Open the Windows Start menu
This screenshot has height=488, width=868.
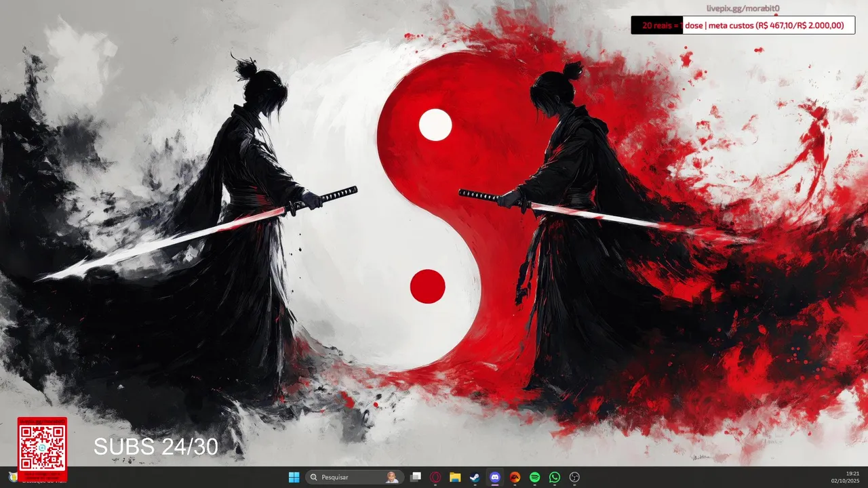tap(294, 477)
